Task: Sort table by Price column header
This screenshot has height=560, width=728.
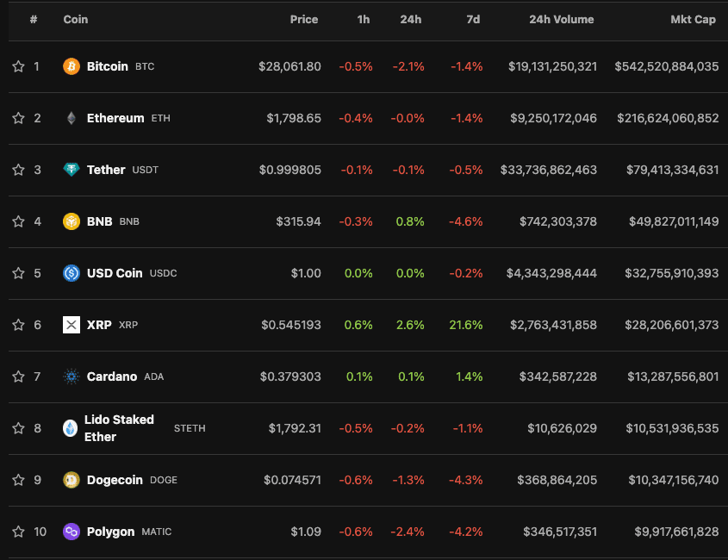Action: click(304, 20)
